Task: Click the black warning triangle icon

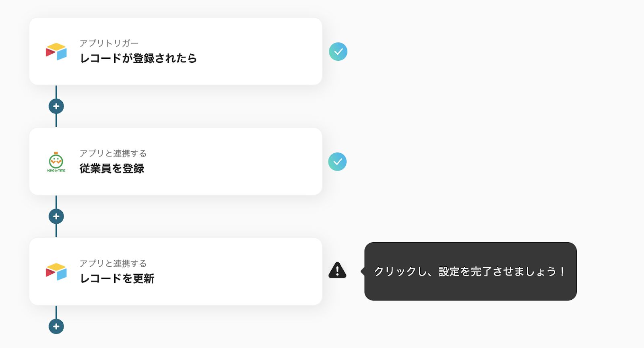Action: pyautogui.click(x=337, y=270)
